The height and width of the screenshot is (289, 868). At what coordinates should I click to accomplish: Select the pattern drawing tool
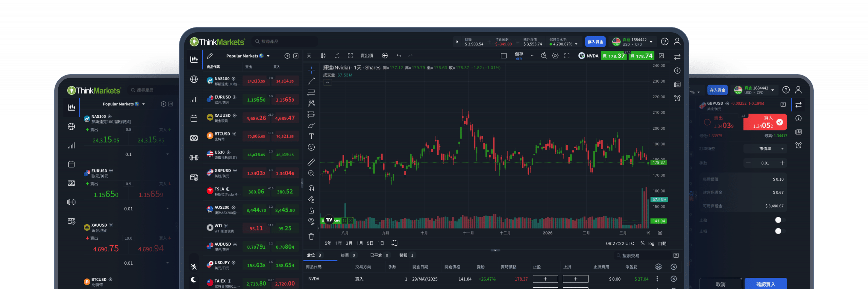pyautogui.click(x=311, y=103)
